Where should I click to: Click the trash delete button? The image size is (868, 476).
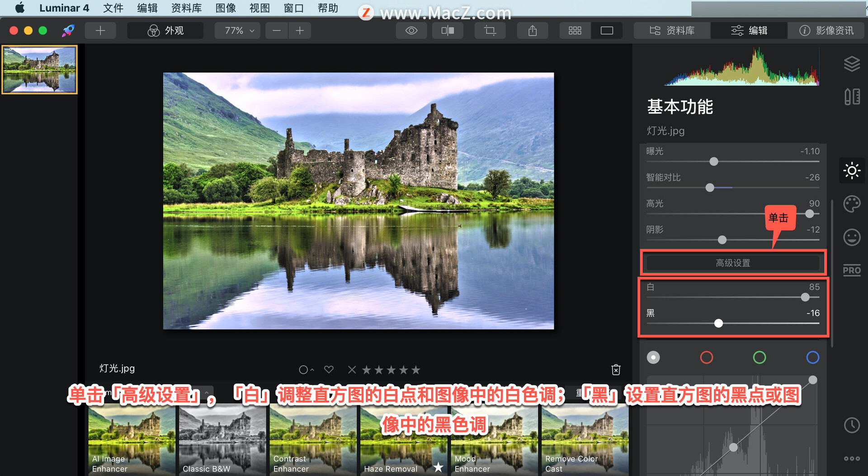pos(616,369)
